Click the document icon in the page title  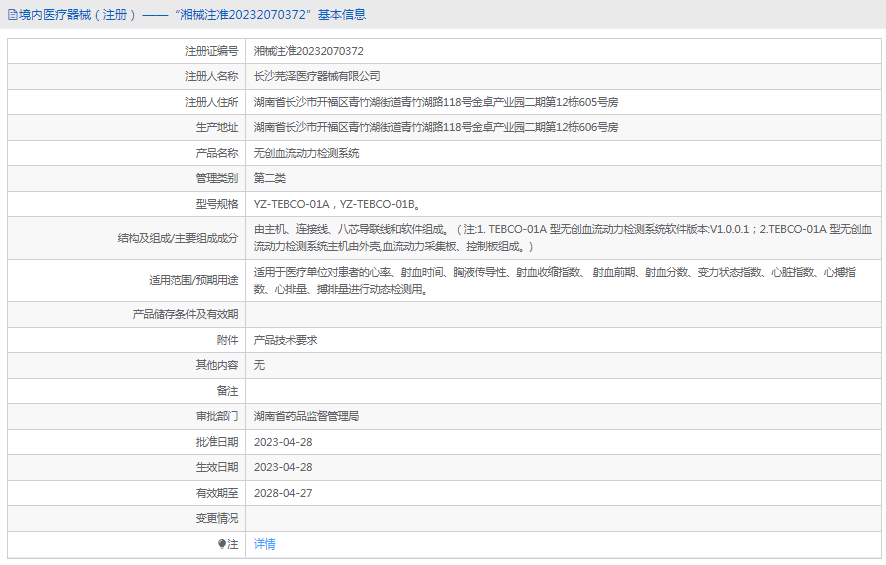12,15
